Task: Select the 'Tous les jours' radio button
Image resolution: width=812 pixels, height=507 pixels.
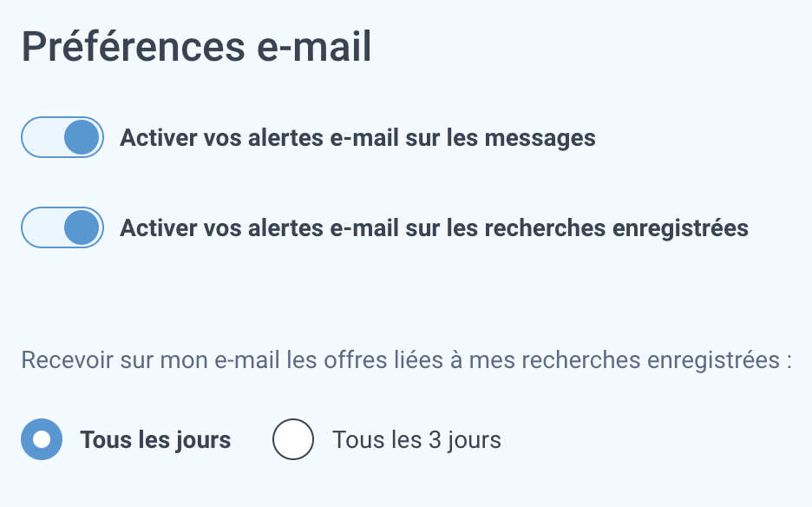Action: (x=42, y=439)
